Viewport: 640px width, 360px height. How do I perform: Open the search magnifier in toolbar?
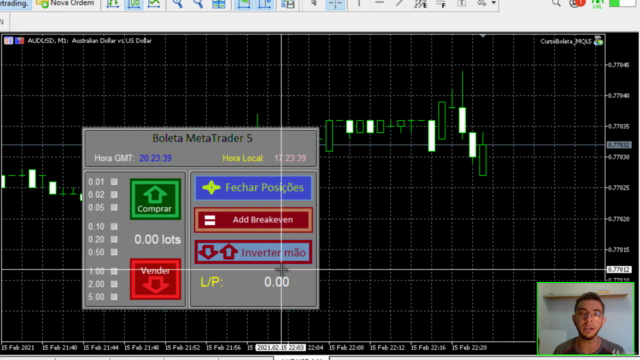coord(556,3)
